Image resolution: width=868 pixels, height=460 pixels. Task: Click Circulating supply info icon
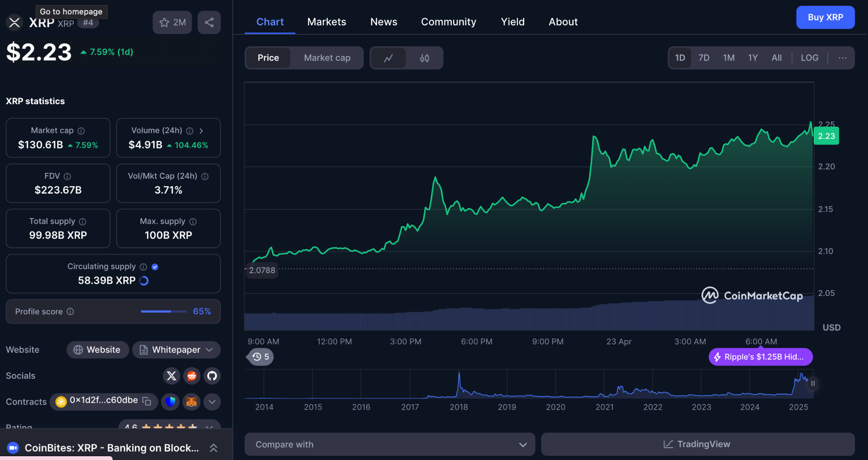click(x=143, y=267)
